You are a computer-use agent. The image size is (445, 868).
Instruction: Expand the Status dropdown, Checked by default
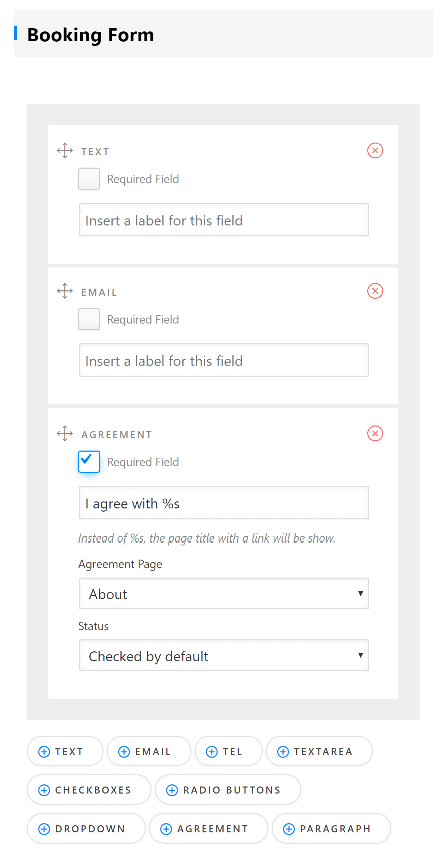point(224,656)
